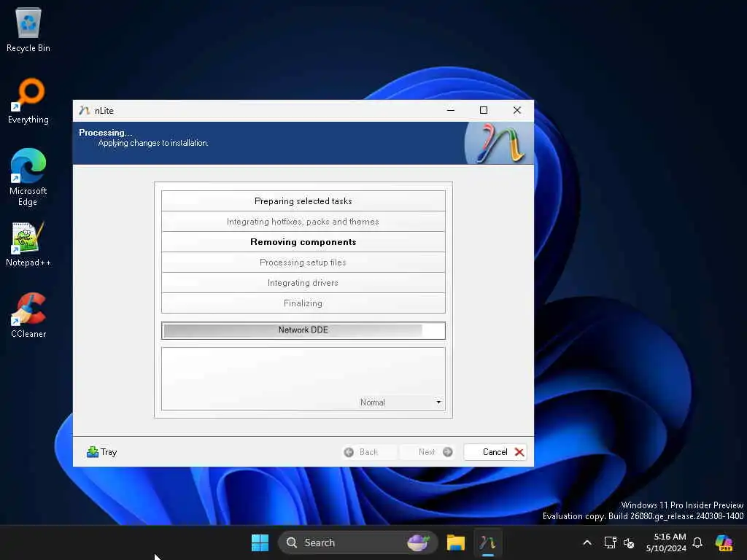Open the Recycle Bin desktop icon
Screen dimensions: 747x560
[28, 30]
